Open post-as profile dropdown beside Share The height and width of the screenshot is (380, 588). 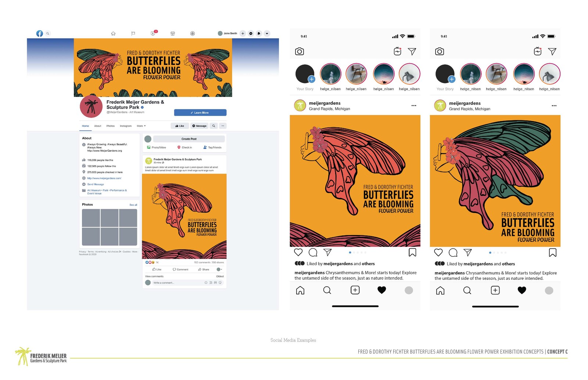(219, 269)
